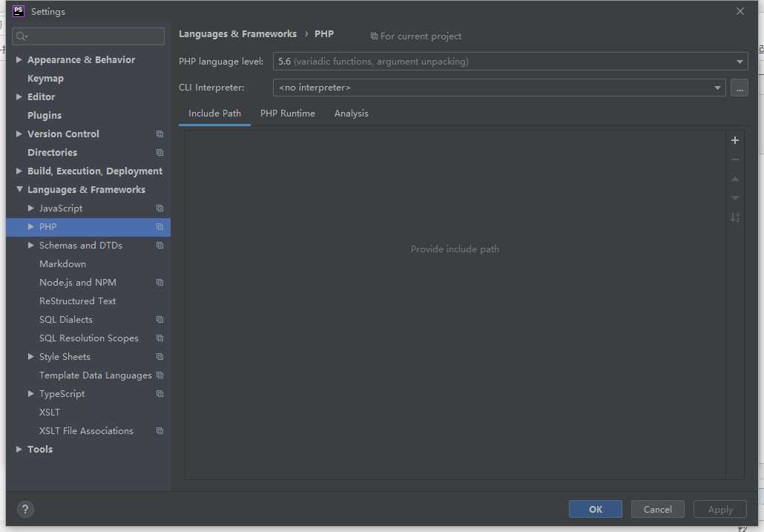Click Languages & Frameworks breadcrumb

tap(238, 34)
